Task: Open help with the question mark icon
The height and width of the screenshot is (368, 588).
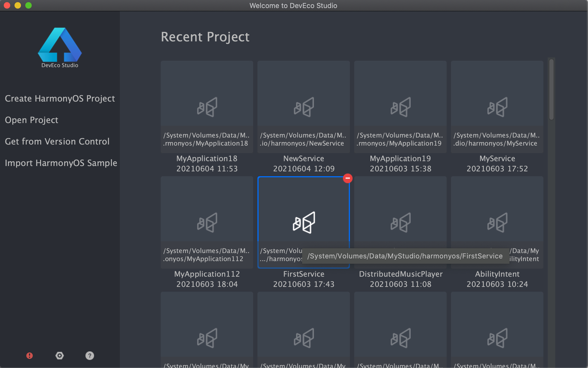Action: [x=90, y=356]
